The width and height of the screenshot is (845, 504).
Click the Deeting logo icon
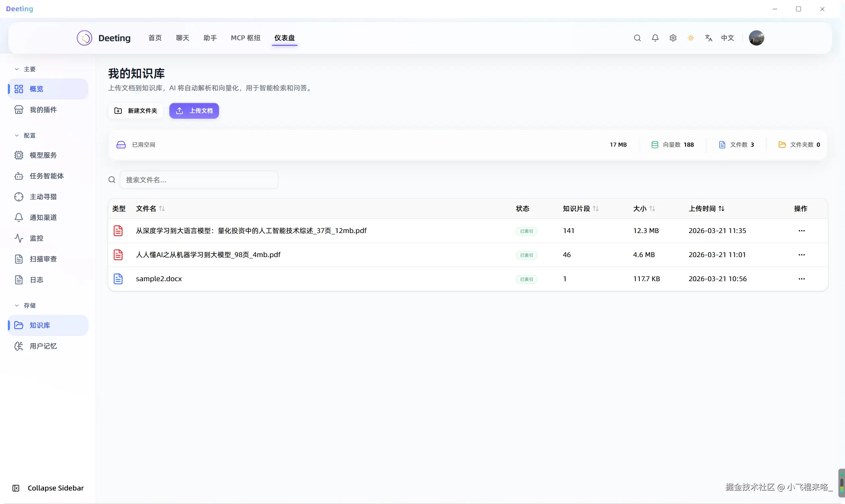pyautogui.click(x=84, y=38)
